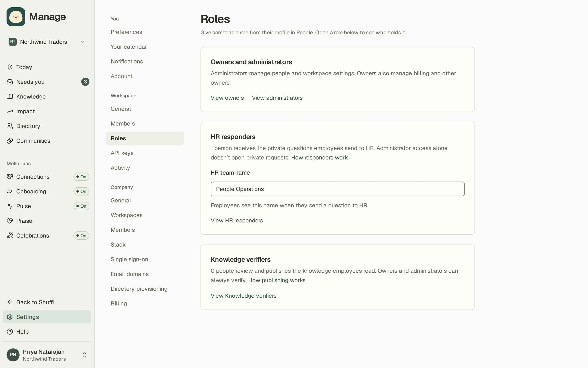This screenshot has height=368, width=588.
Task: Open Celebrations party icon
Action: (10, 236)
